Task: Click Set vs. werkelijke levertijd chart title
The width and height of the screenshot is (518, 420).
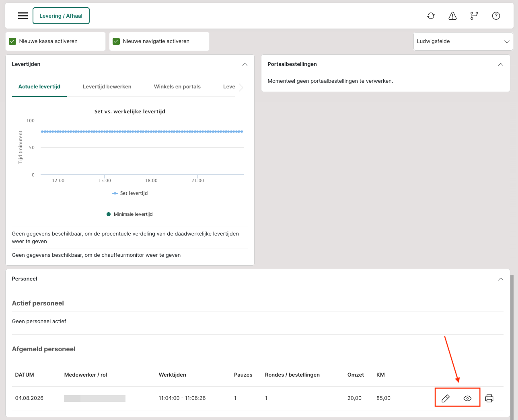Action: point(130,112)
